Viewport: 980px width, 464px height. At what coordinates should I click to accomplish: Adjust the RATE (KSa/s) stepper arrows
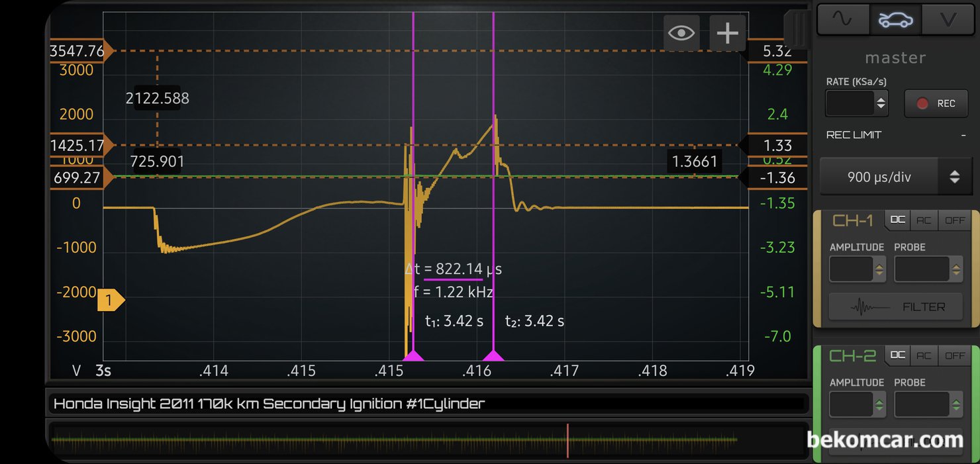click(880, 103)
